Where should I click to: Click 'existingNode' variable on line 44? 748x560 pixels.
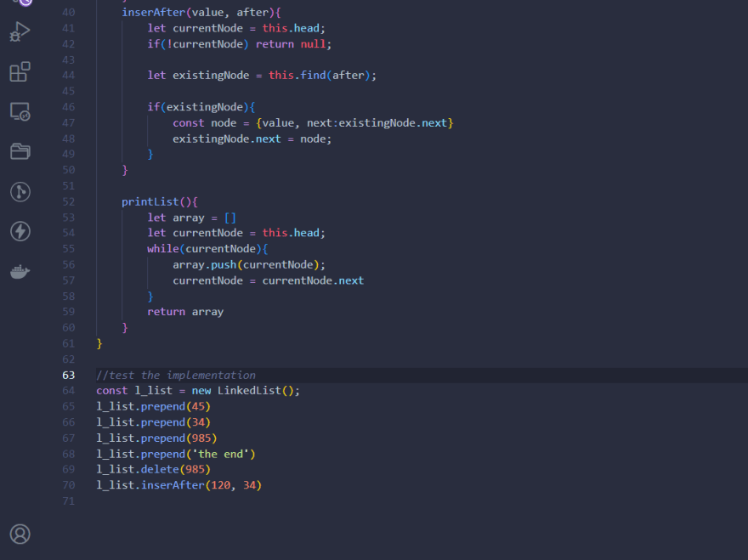211,76
